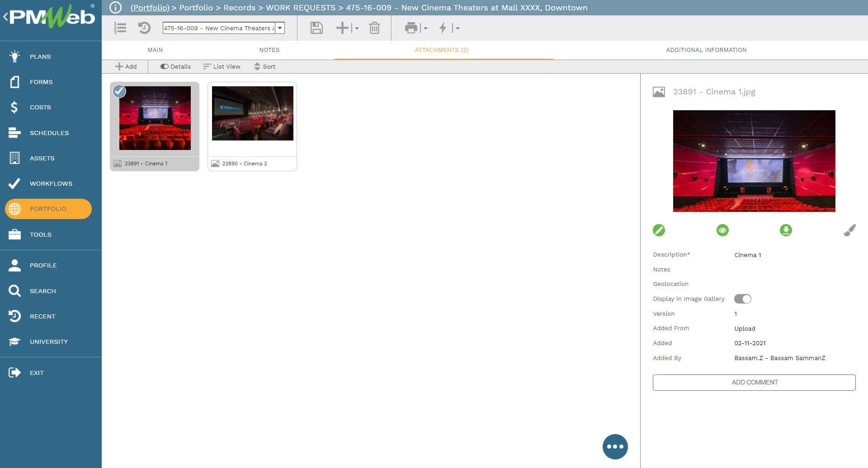Click the trash delete icon
The height and width of the screenshot is (468, 868).
[x=374, y=28]
